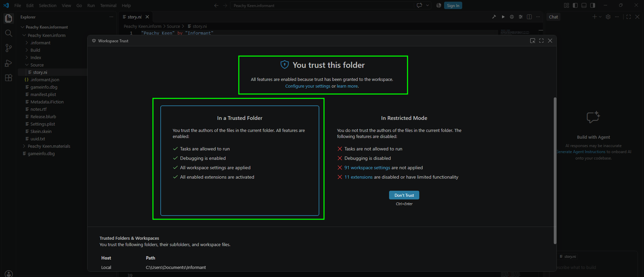This screenshot has height=277, width=644.
Task: Select the story.ni editor tab
Action: pos(135,17)
